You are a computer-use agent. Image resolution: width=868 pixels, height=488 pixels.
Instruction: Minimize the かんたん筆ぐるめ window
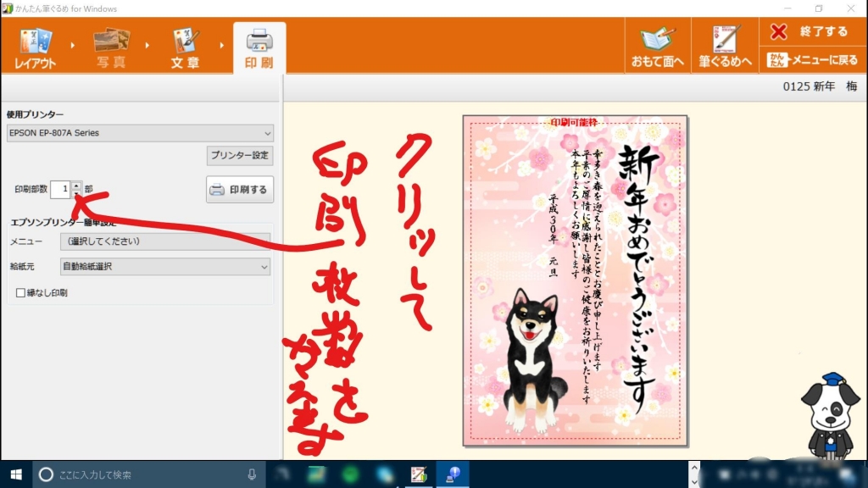787,8
